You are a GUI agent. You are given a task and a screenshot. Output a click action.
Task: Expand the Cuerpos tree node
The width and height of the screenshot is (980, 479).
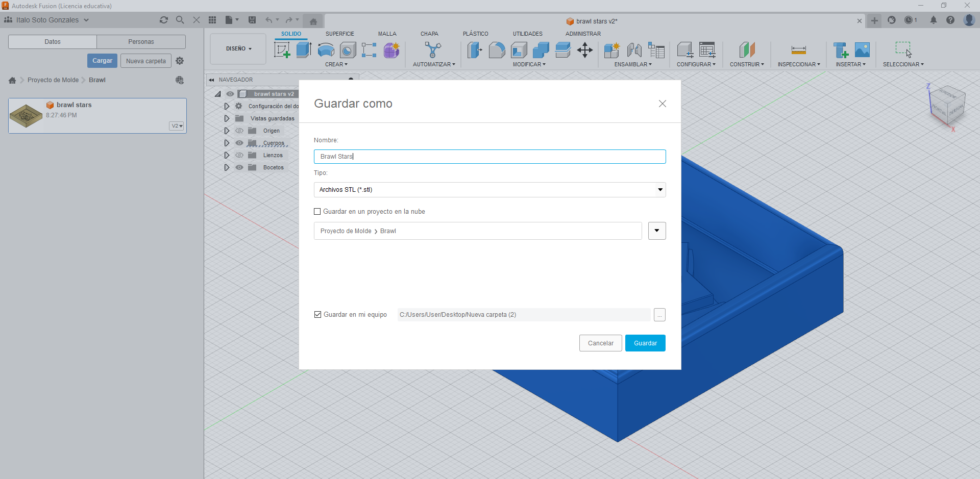227,143
